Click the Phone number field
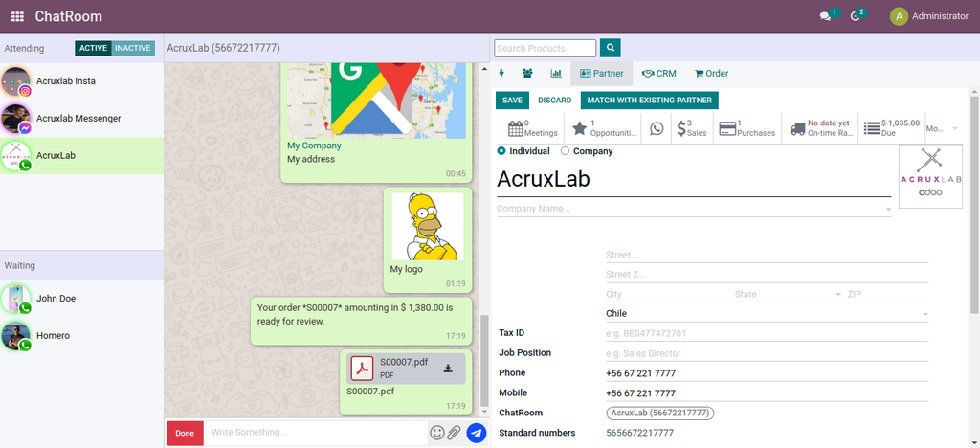The width and height of the screenshot is (980, 448). click(767, 373)
